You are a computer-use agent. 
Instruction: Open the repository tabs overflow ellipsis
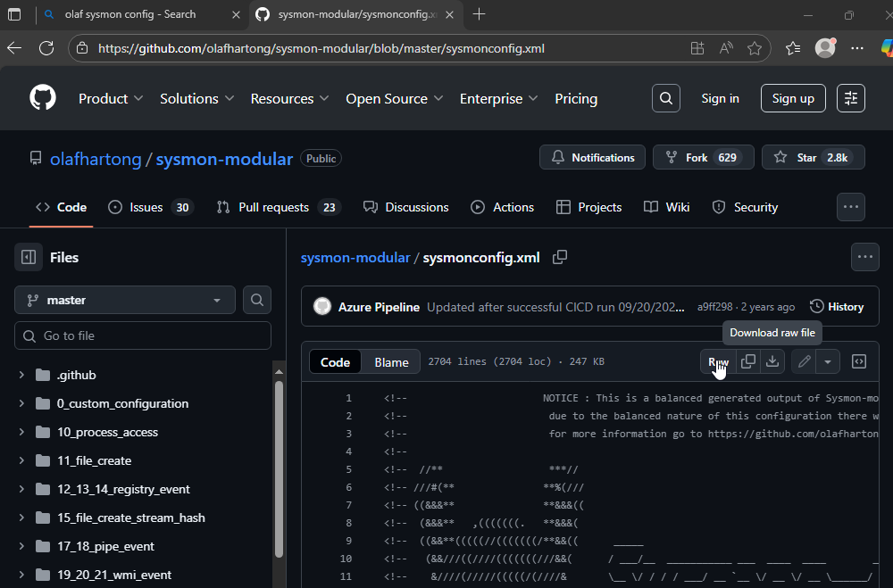(x=851, y=207)
